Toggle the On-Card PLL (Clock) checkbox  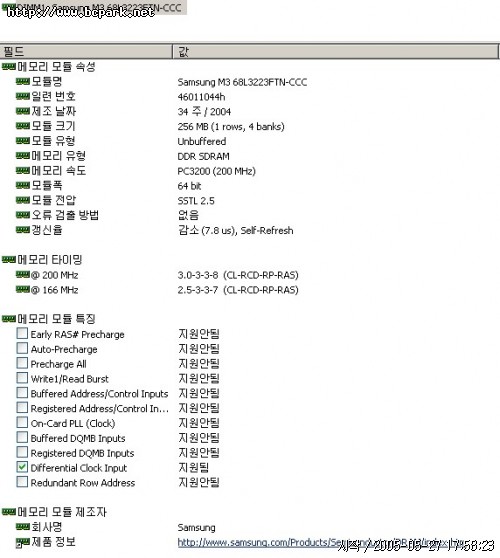[x=22, y=422]
